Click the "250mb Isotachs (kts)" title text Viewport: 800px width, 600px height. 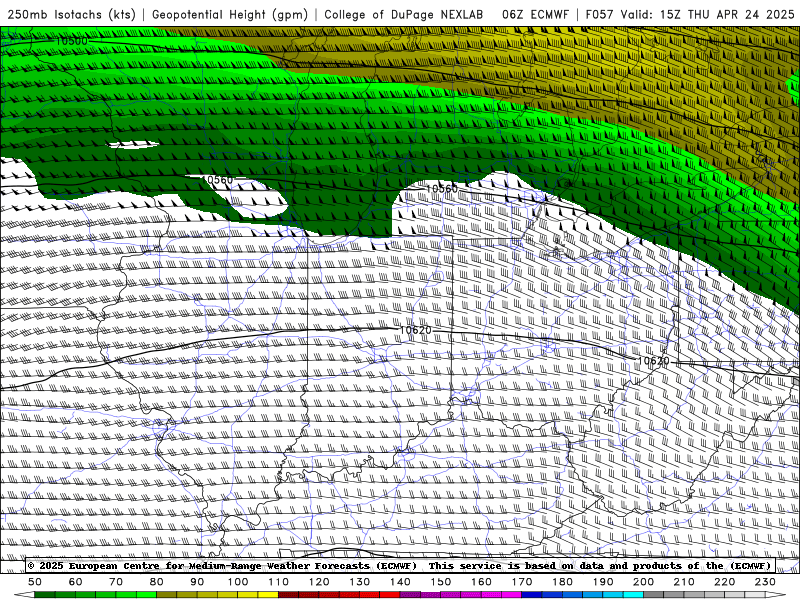pyautogui.click(x=71, y=14)
